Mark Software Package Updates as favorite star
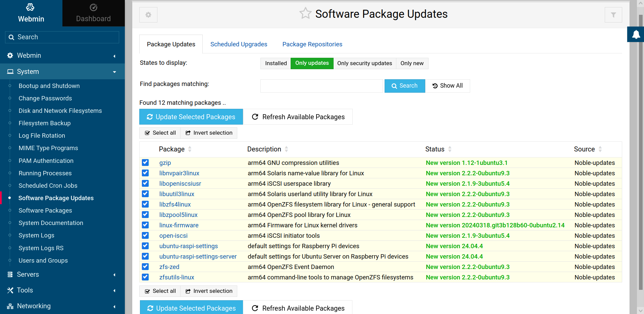This screenshot has width=644, height=314. [x=305, y=13]
